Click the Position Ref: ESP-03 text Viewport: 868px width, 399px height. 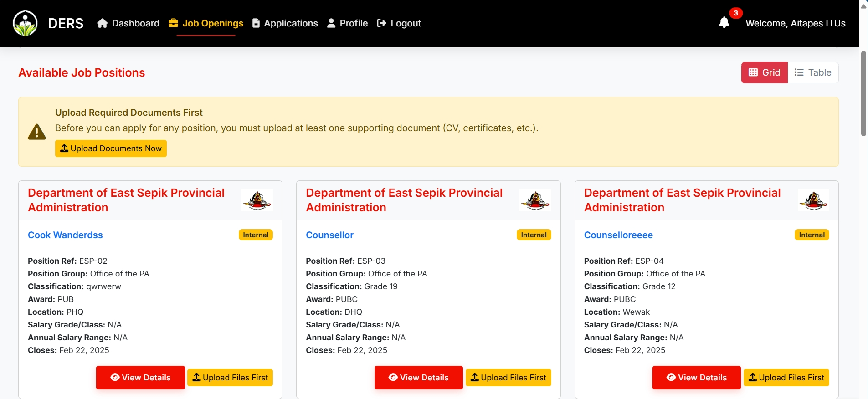click(x=345, y=261)
